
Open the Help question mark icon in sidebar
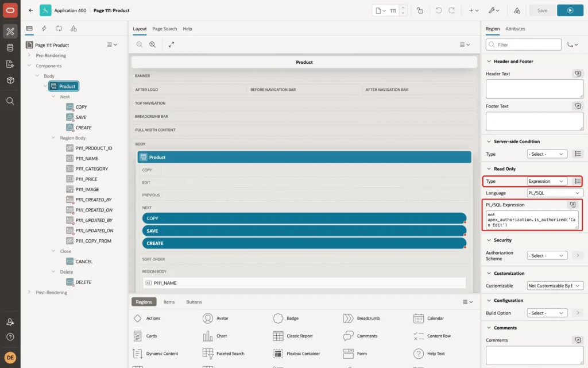click(x=10, y=337)
